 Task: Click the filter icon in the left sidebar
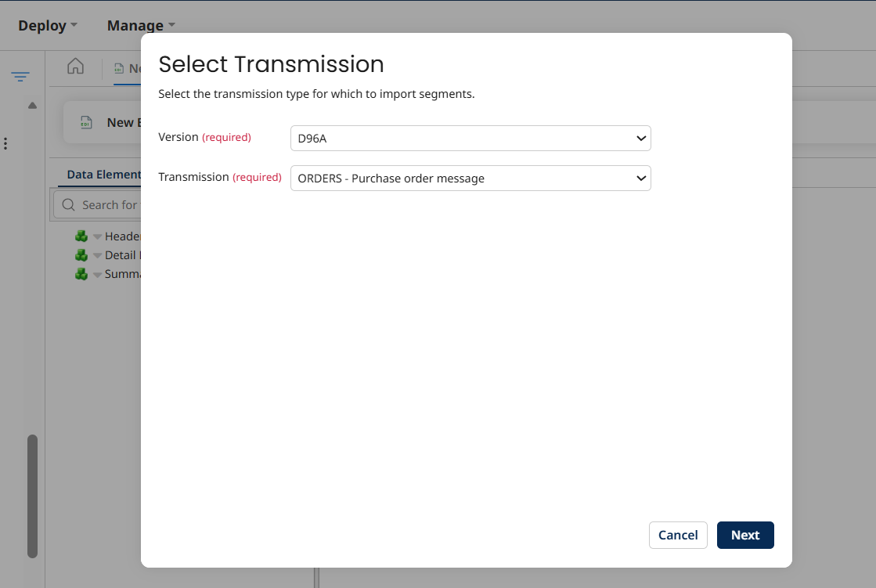[20, 77]
